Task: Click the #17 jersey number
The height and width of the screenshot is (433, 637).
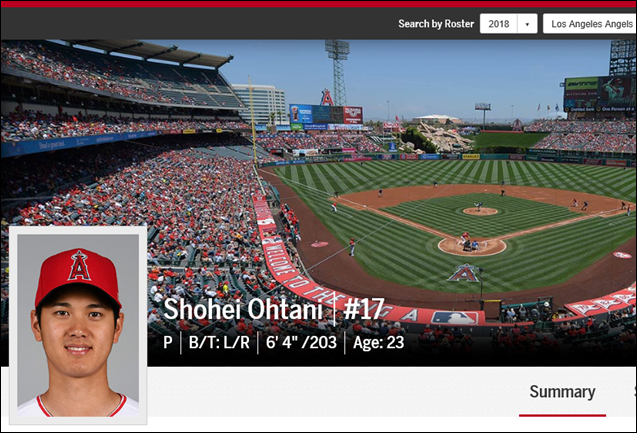Action: pos(364,309)
